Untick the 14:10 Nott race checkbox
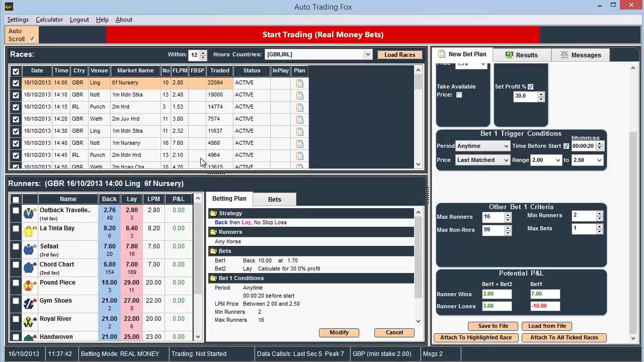Image resolution: width=644 pixels, height=362 pixels. pyautogui.click(x=16, y=95)
